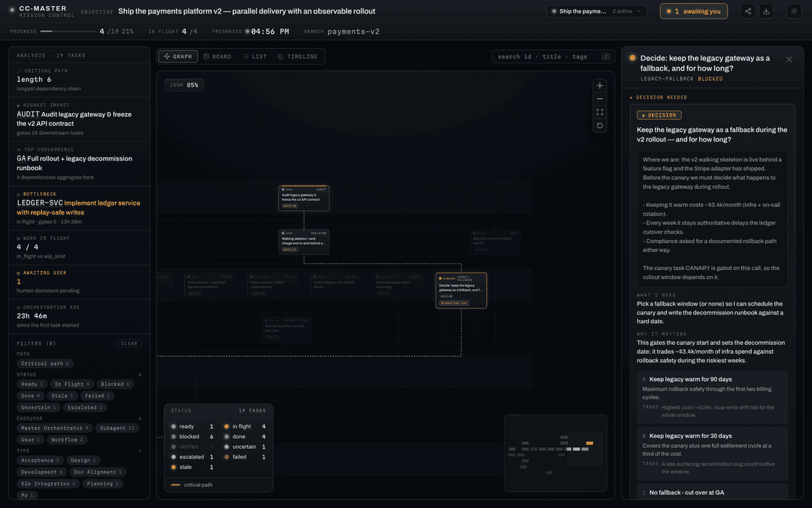The height and width of the screenshot is (508, 812).
Task: Clear all filters with the CLEAR button
Action: coord(129,344)
